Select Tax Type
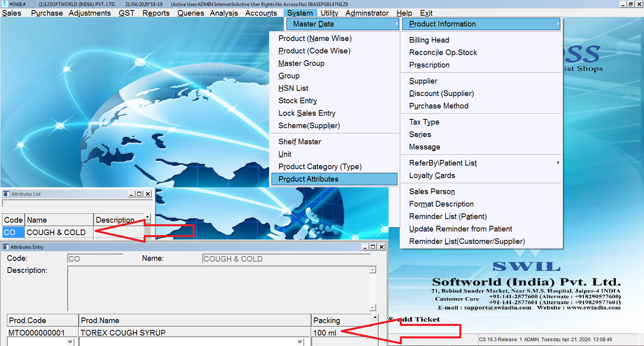The image size is (644, 346). 424,122
